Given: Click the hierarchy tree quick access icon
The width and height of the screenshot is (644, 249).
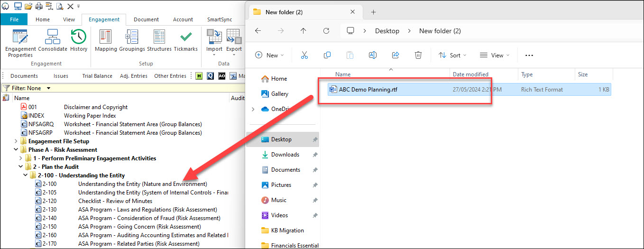Looking at the screenshot, I should [x=49, y=6].
